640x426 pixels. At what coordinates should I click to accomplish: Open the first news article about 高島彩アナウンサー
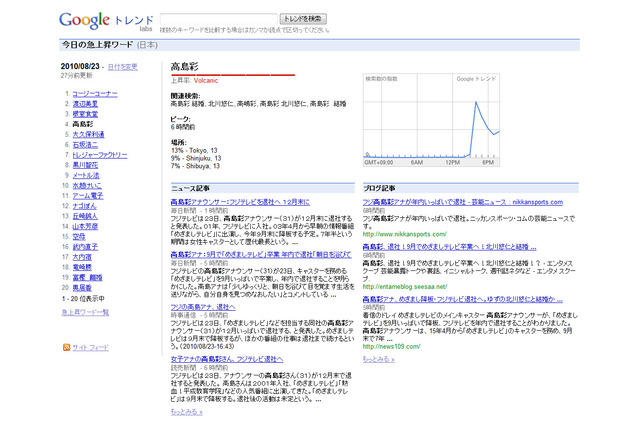[x=253, y=202]
